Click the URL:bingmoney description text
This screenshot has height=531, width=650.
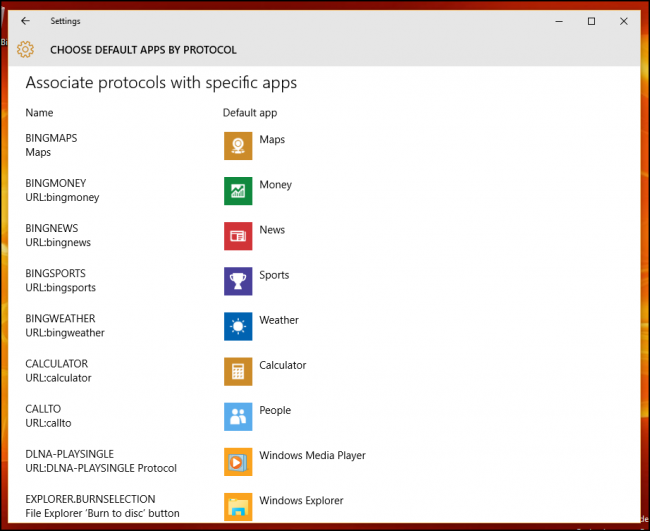pyautogui.click(x=62, y=197)
